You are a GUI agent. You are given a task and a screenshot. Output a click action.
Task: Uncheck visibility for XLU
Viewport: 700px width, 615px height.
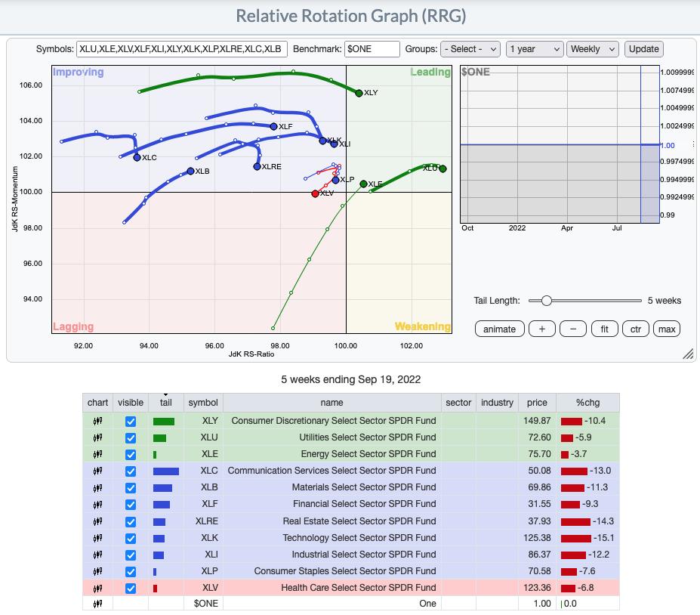[131, 437]
